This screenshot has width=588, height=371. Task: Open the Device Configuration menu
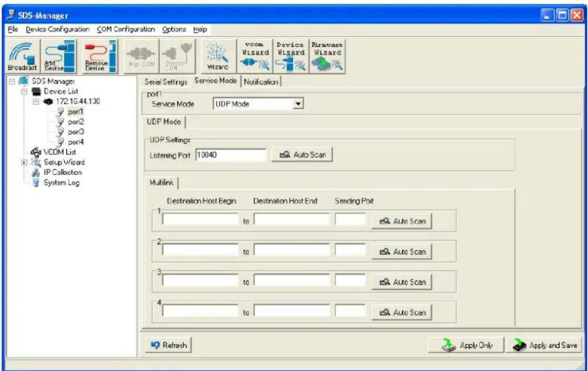58,29
